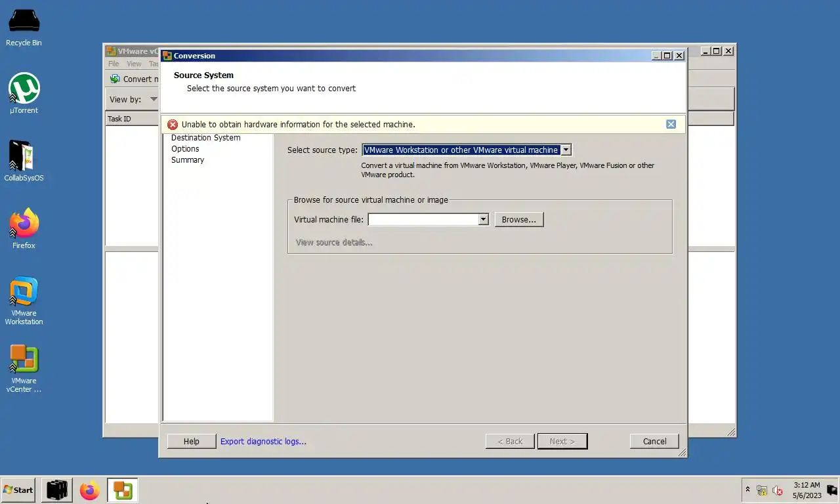The height and width of the screenshot is (504, 840).
Task: Click View source details link
Action: pyautogui.click(x=334, y=242)
